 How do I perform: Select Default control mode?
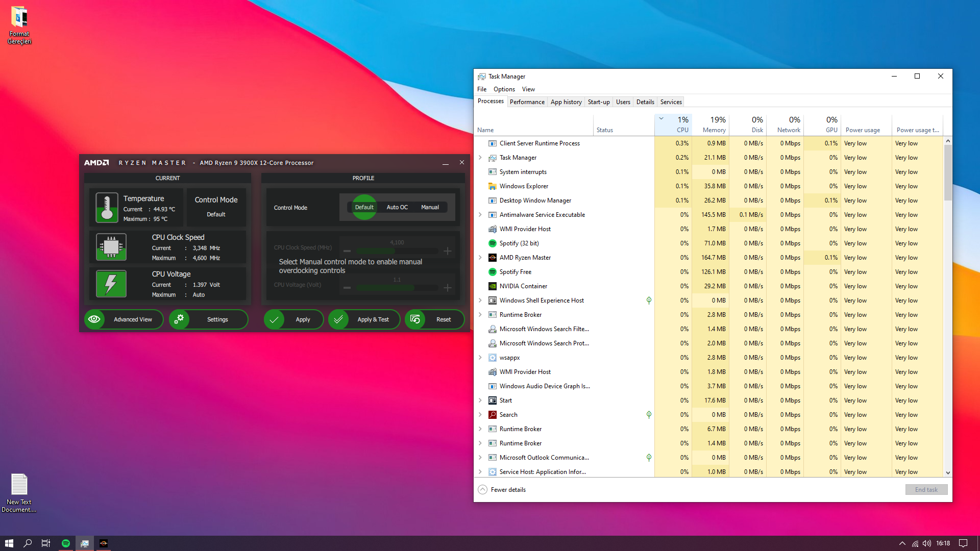364,207
